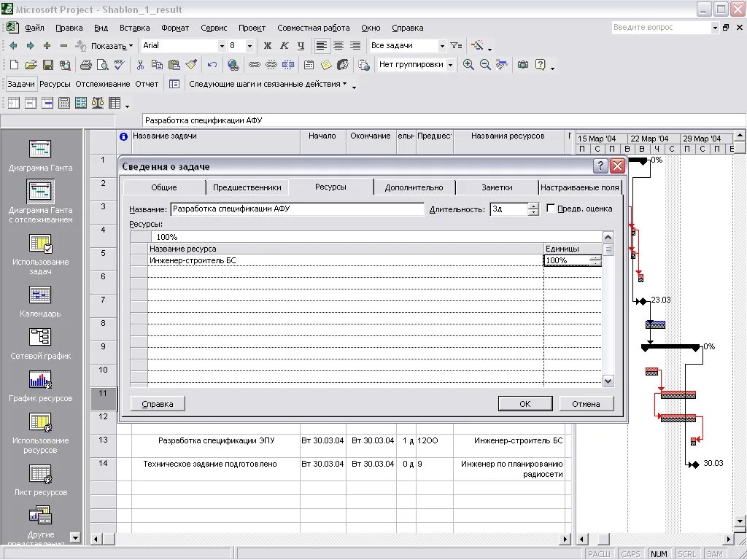Click the 'Справка' button in dialog
This screenshot has width=747, height=560.
point(158,404)
